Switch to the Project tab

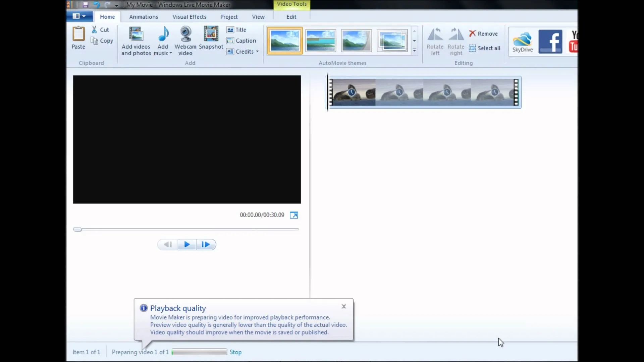click(229, 17)
